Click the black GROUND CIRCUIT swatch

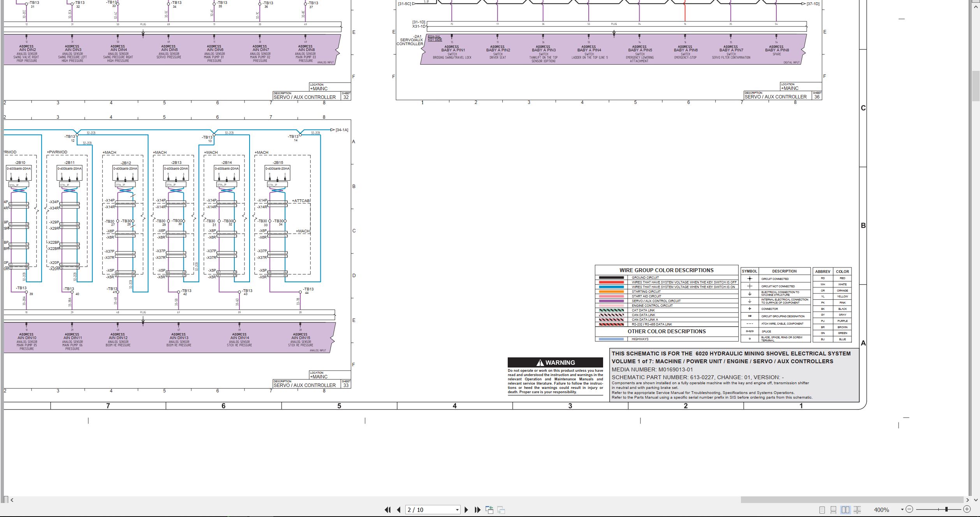click(611, 278)
